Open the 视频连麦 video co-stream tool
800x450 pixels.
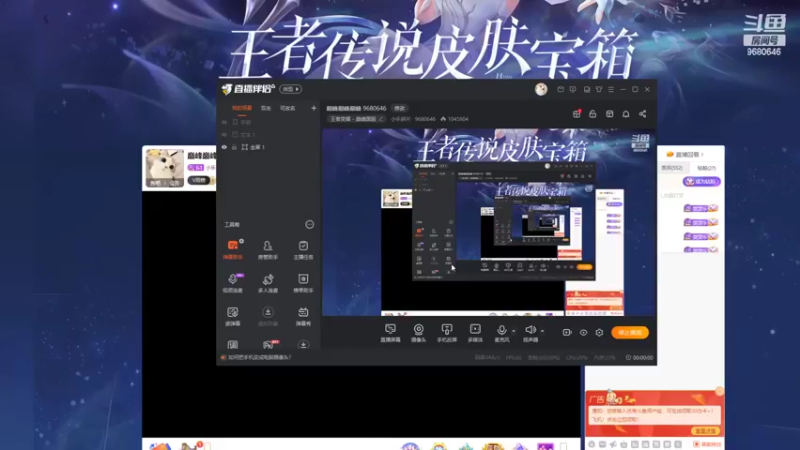(233, 283)
